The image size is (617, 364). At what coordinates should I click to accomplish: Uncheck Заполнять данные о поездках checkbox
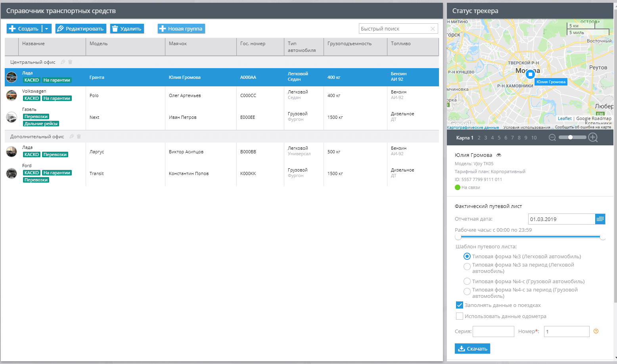pos(460,305)
